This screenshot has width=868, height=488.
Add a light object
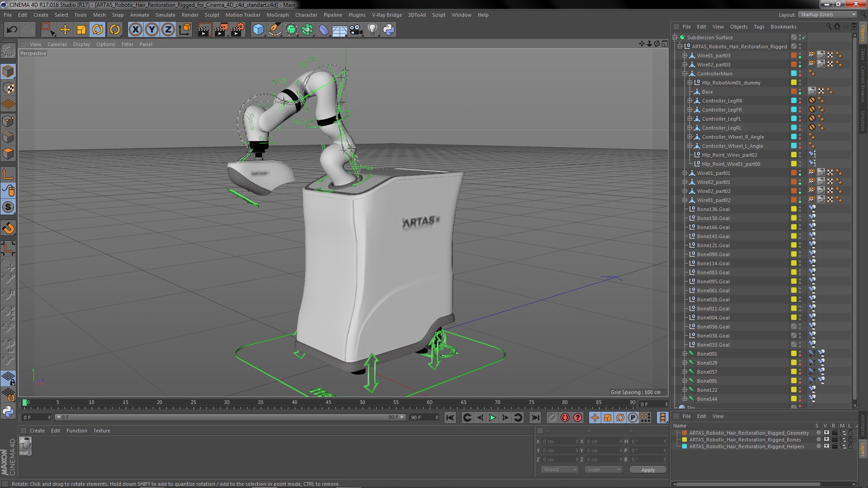373,30
